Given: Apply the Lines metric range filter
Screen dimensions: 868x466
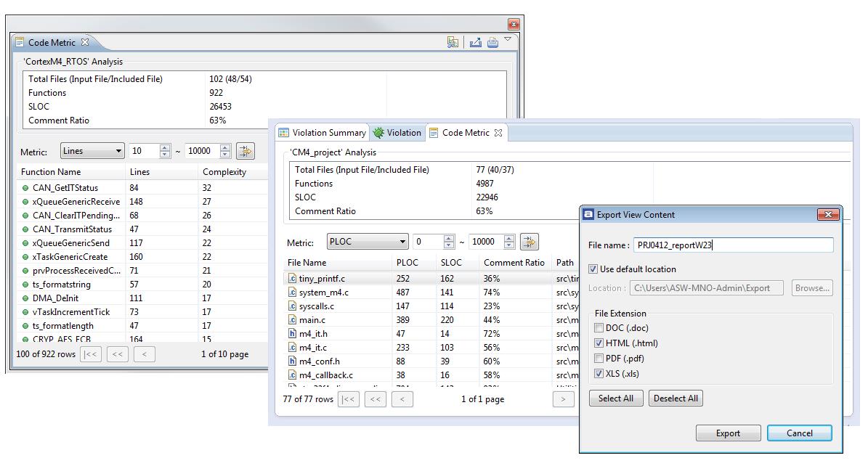Looking at the screenshot, I should [245, 151].
